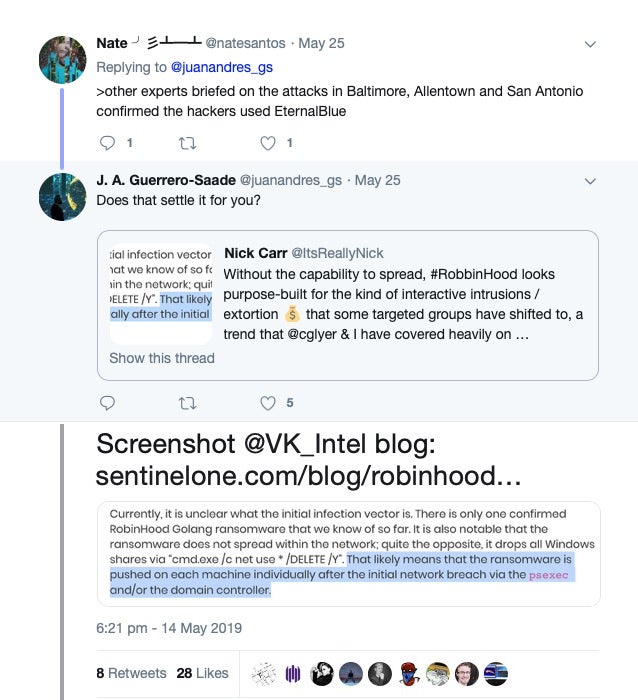Open the dropdown chevron on Nate's tweet
Screen dimensions: 638x700
(x=590, y=44)
